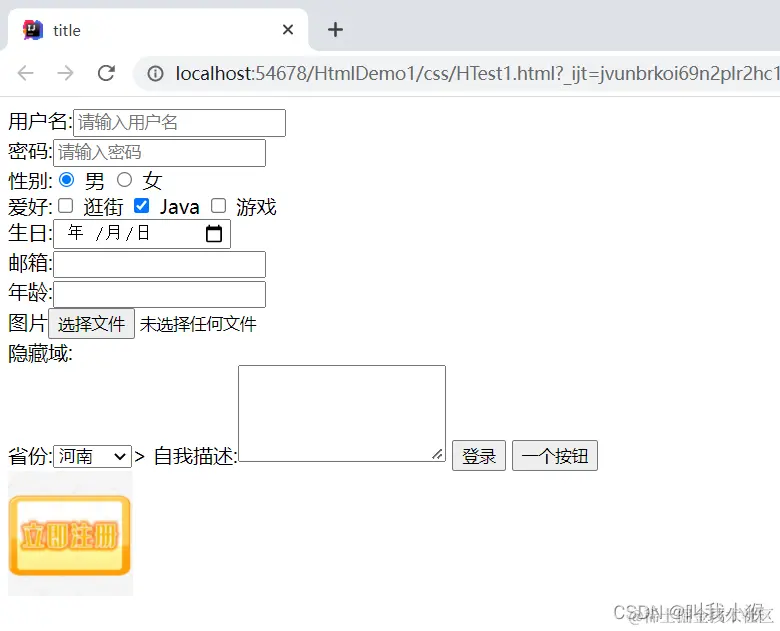The width and height of the screenshot is (780, 631).
Task: Focus the 邮箱 email input field
Action: pos(160,264)
